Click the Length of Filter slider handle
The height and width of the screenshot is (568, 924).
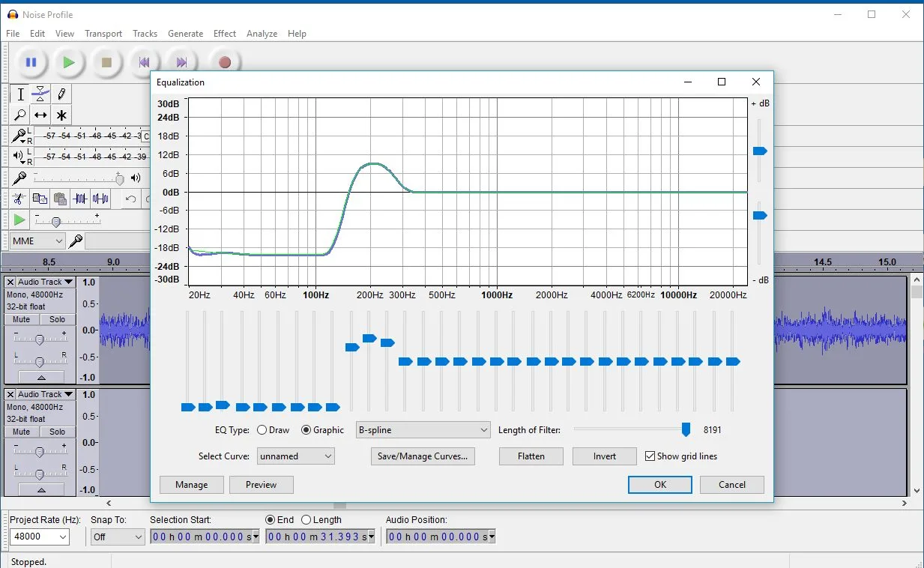686,429
